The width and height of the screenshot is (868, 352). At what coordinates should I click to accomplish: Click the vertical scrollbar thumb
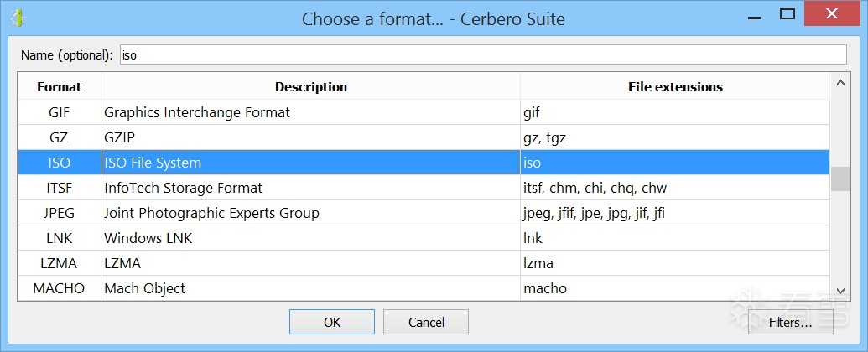tap(839, 179)
